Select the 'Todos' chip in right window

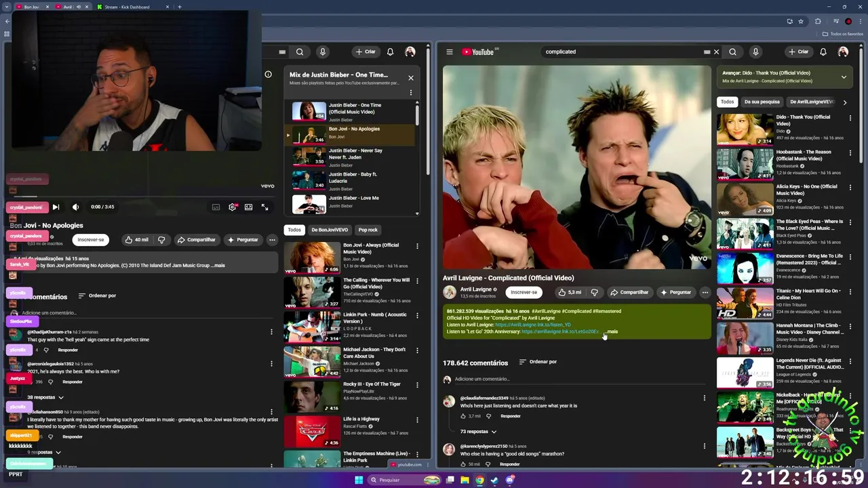(727, 102)
